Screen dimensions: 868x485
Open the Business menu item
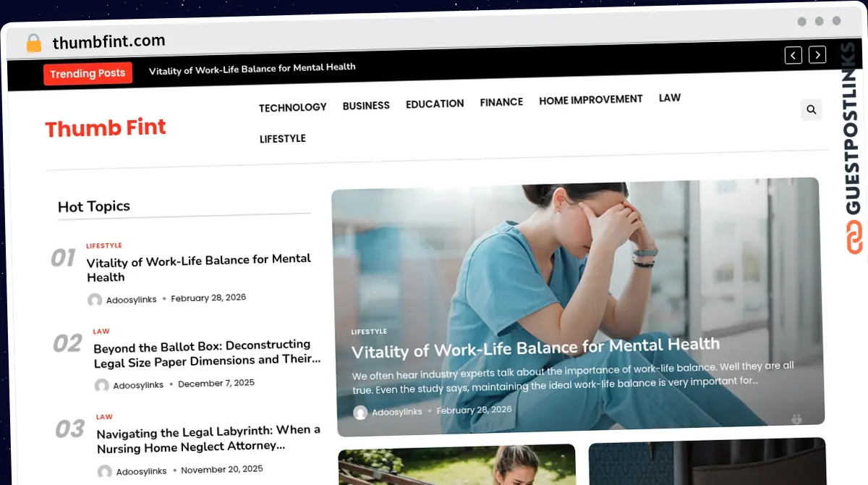366,106
